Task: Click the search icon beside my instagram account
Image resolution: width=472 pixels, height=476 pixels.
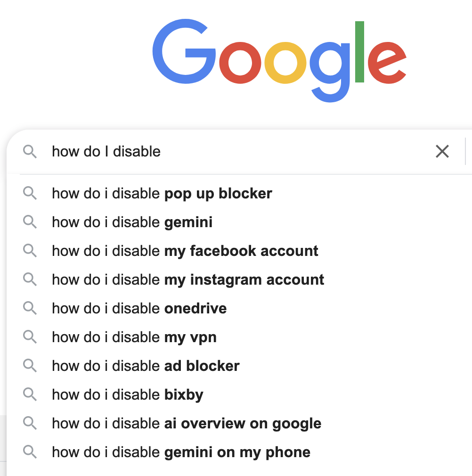Action: (30, 279)
